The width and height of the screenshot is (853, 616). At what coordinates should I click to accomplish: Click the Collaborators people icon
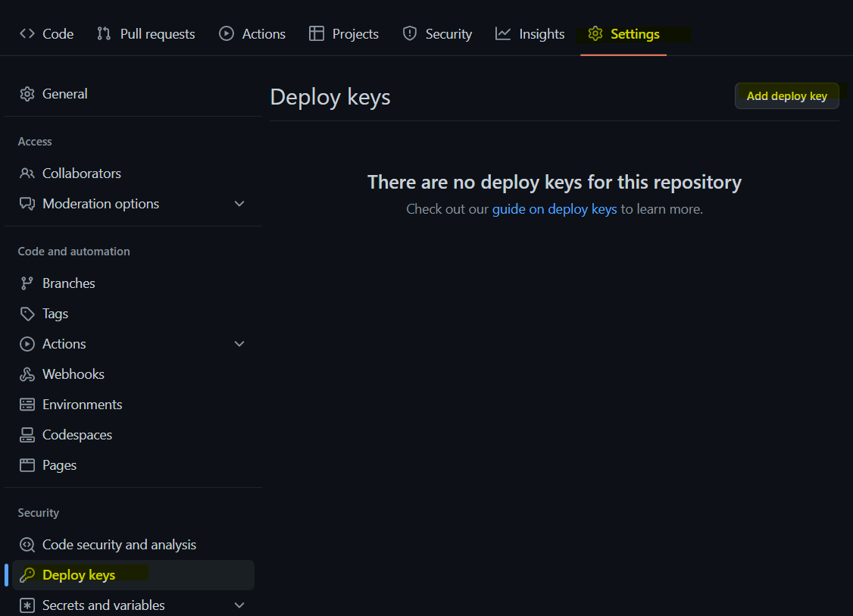pos(27,174)
